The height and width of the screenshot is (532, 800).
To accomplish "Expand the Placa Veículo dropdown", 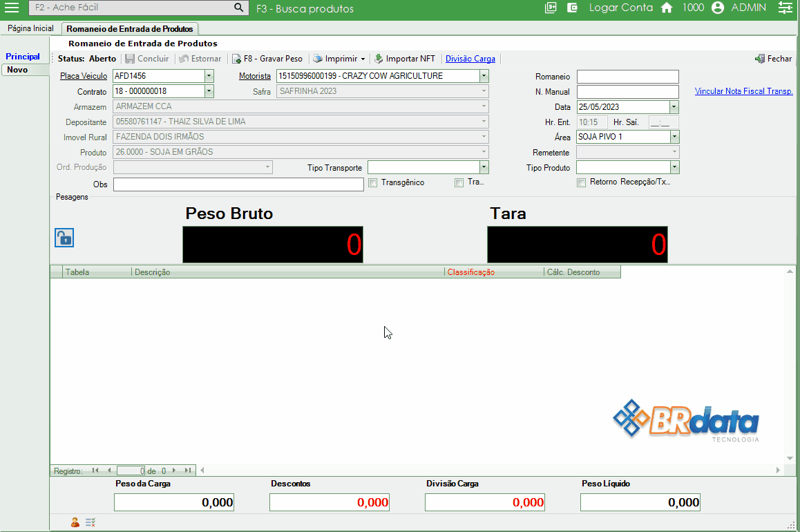I will 209,76.
